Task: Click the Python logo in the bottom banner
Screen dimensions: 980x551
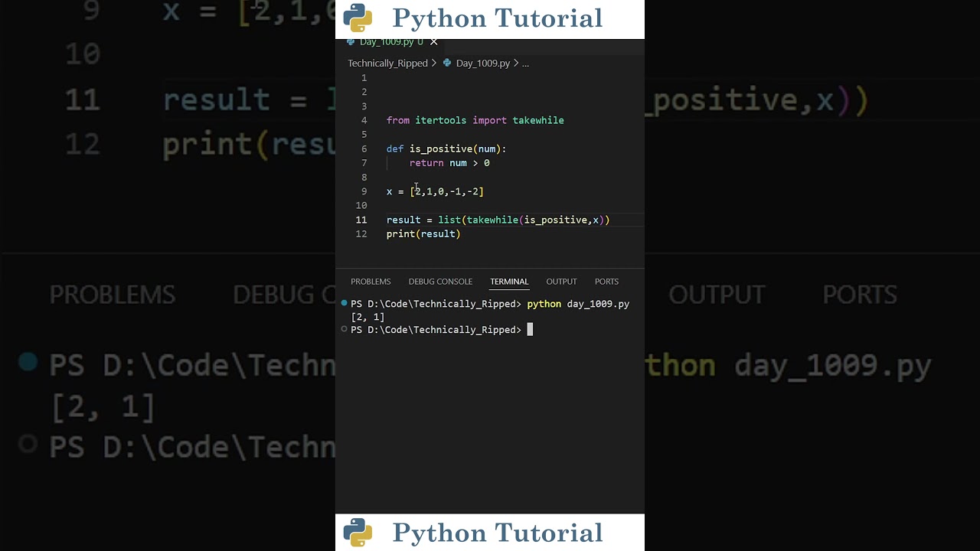Action: coord(358,533)
